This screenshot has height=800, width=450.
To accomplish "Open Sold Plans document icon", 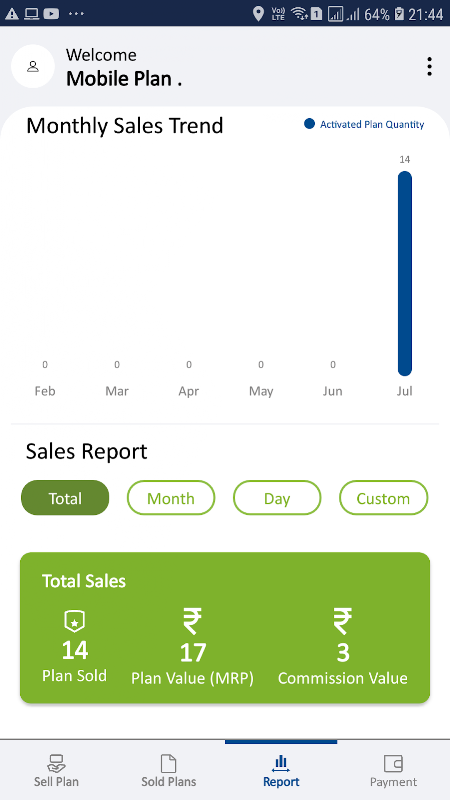I will [168, 764].
